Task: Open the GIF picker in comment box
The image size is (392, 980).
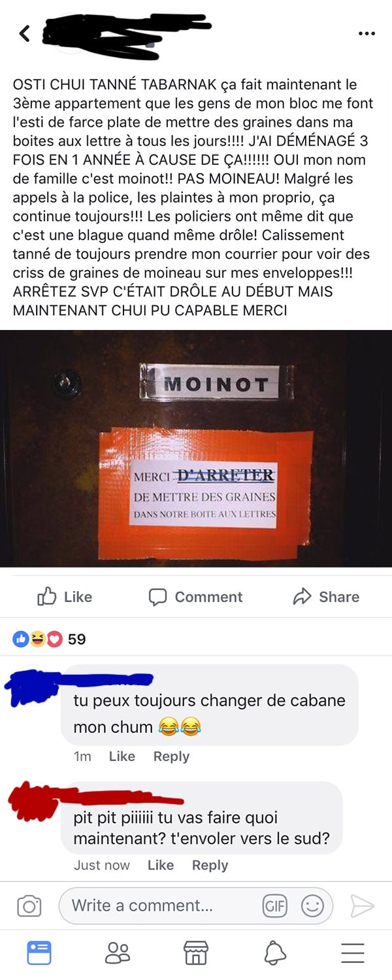Action: point(274,905)
